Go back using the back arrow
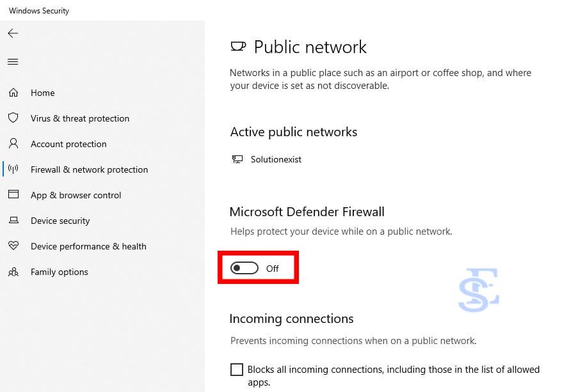Screen dimensions: 569x392 click(x=13, y=33)
